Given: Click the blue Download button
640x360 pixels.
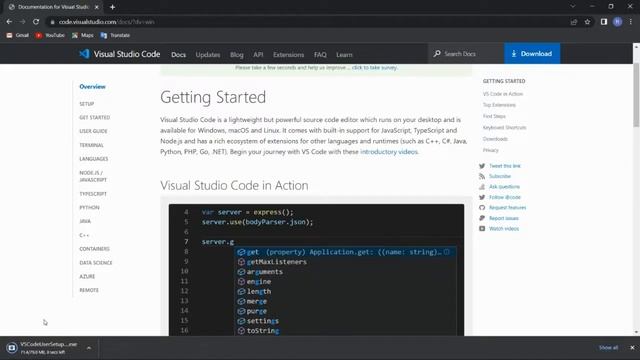Looking at the screenshot, I should point(532,53).
